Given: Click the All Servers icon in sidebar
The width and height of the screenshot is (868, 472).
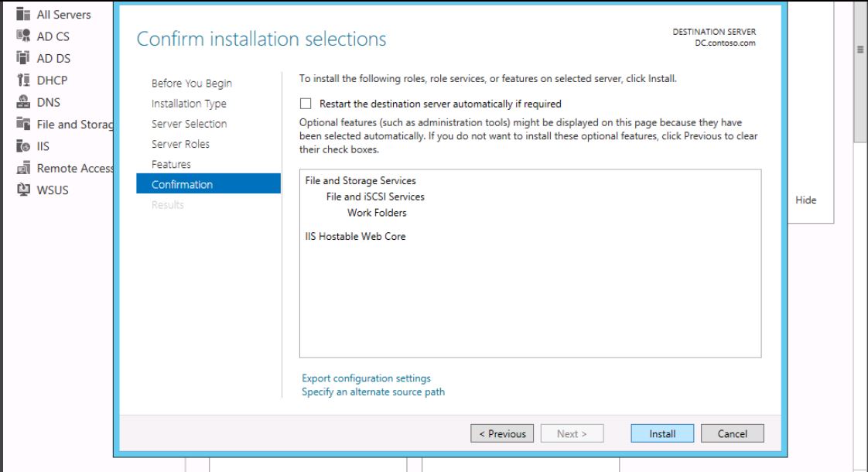Looking at the screenshot, I should pos(22,15).
